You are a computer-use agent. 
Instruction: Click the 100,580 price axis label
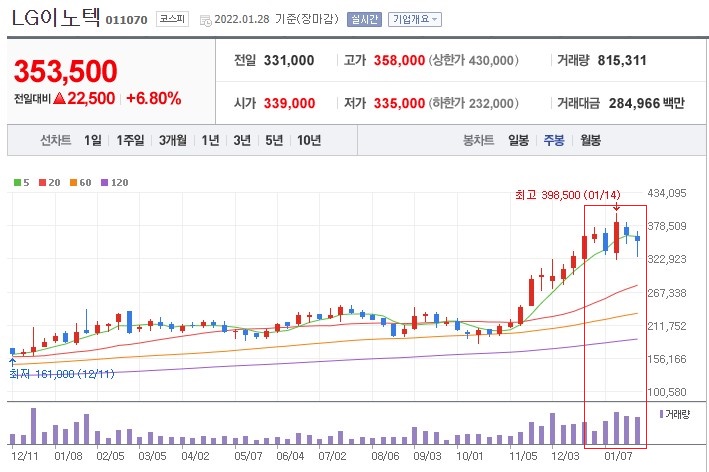[667, 392]
